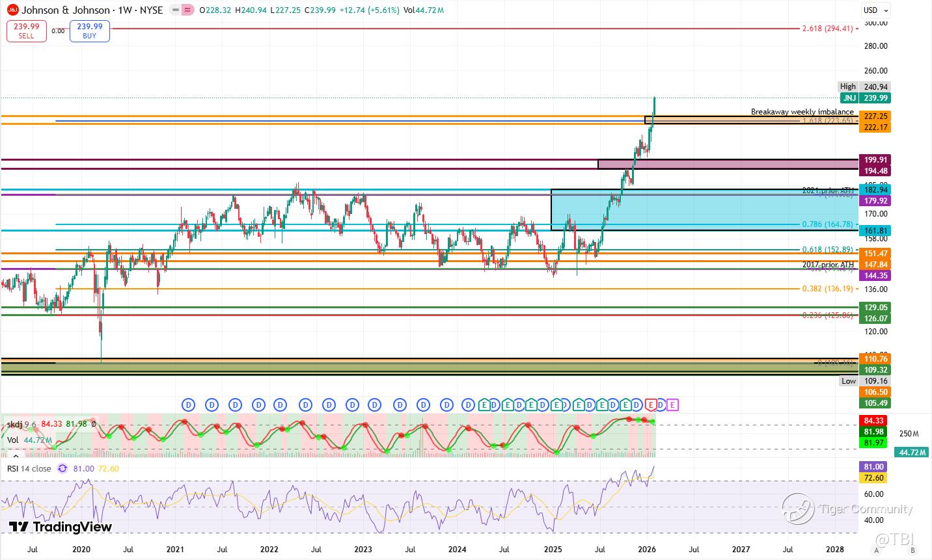Click the 250M volume axis tick

[908, 434]
